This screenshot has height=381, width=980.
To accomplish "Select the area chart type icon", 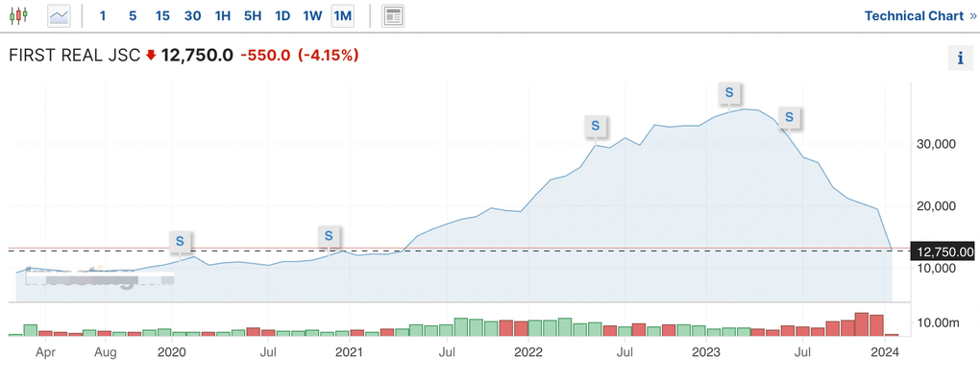I will point(60,15).
